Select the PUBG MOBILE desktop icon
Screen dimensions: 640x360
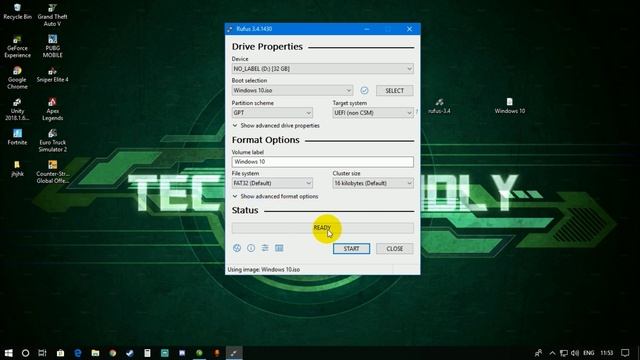coord(52,47)
